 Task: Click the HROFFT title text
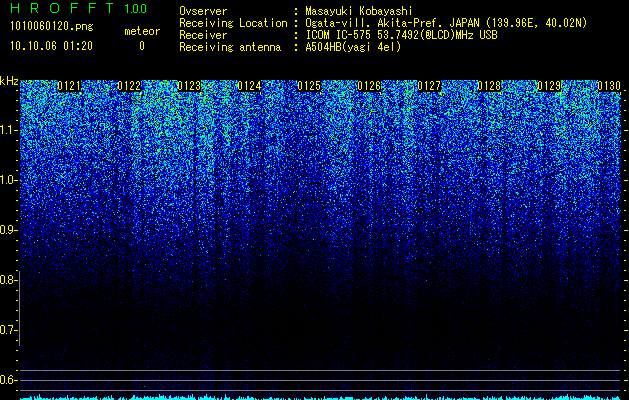coord(62,8)
